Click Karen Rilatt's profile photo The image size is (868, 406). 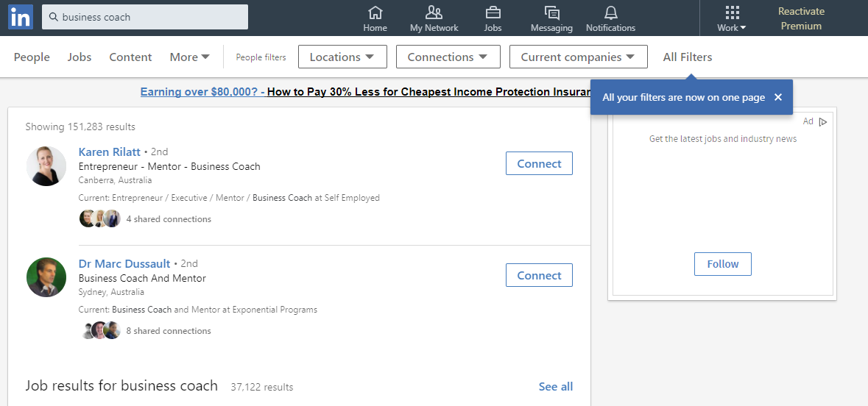pyautogui.click(x=46, y=166)
